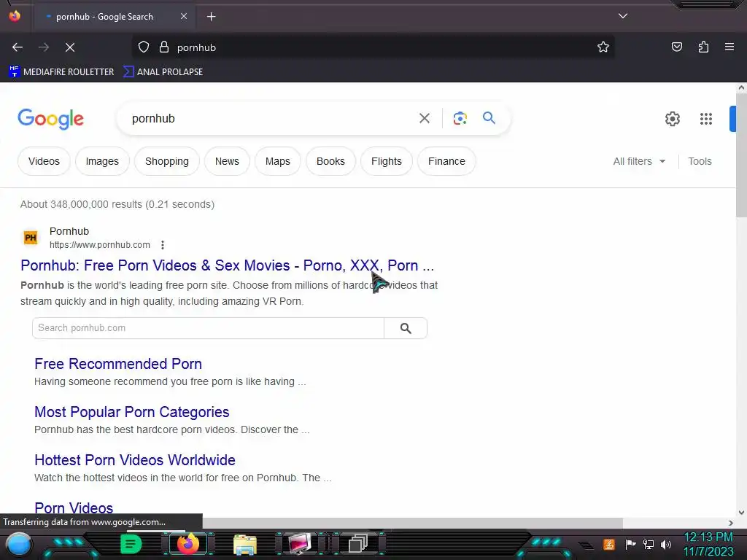Click the Google logo

click(x=50, y=119)
